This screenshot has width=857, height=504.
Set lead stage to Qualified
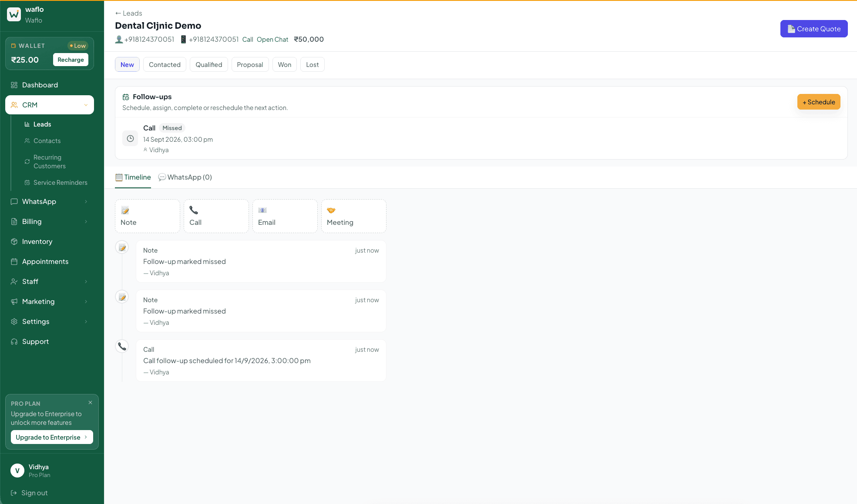click(x=208, y=64)
